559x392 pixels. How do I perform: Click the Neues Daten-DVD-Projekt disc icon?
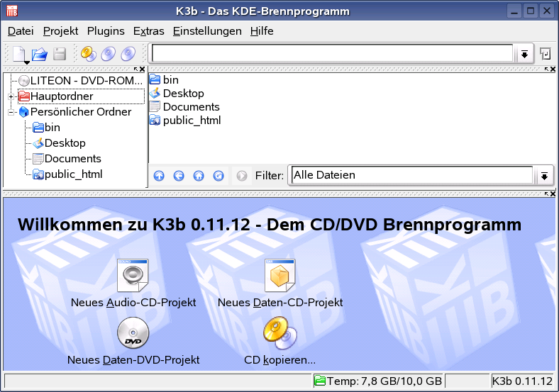click(133, 333)
